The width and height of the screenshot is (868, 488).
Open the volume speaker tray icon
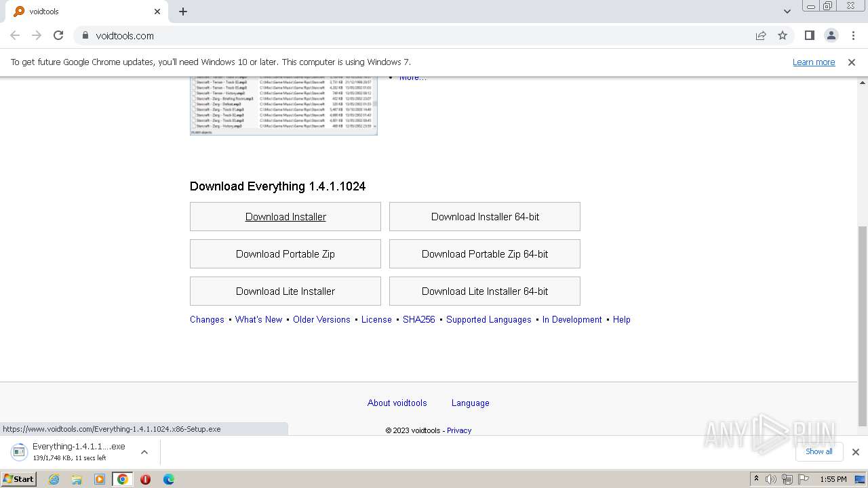pyautogui.click(x=771, y=479)
